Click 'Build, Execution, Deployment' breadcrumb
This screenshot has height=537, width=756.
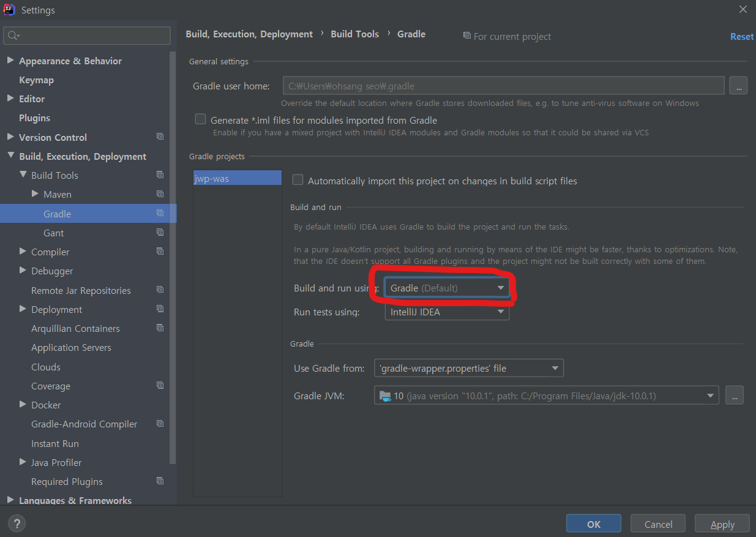(249, 34)
